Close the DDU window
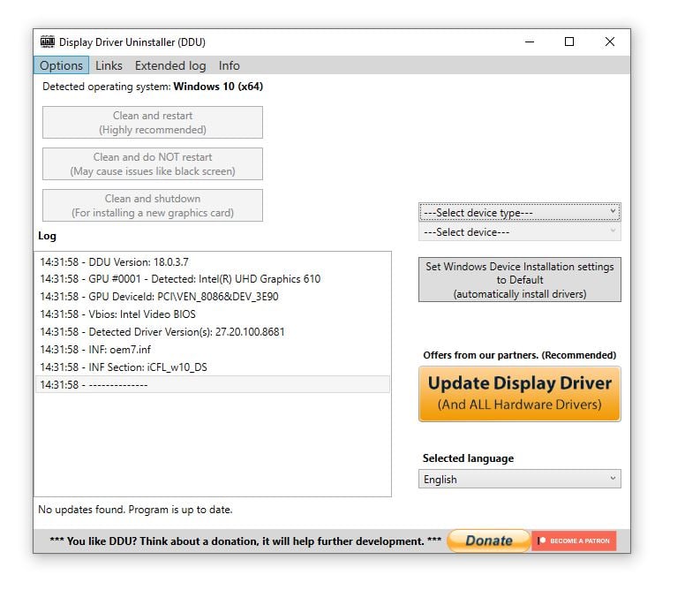 point(610,42)
